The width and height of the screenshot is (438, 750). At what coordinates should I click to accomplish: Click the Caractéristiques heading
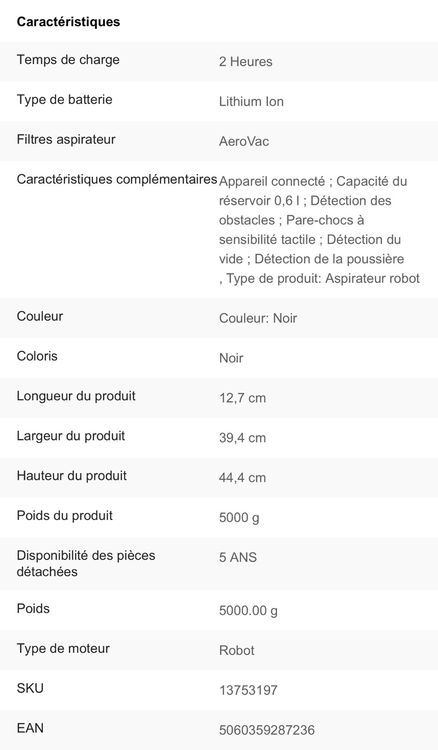68,22
